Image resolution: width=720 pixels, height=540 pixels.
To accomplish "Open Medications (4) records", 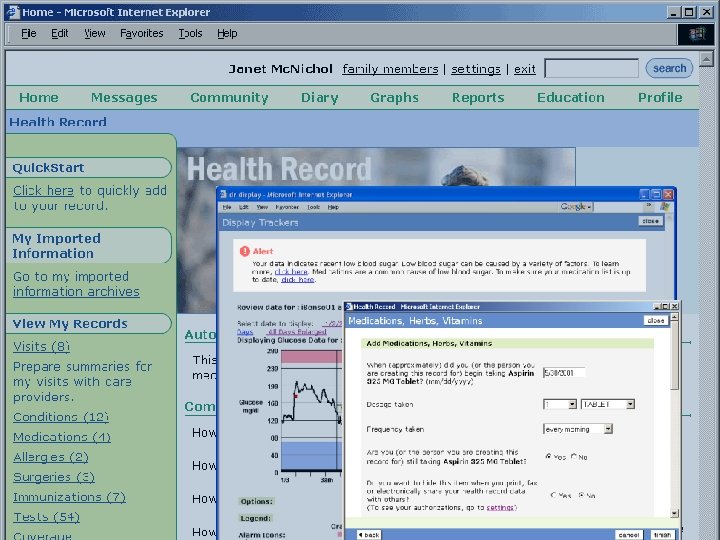I will click(x=62, y=437).
